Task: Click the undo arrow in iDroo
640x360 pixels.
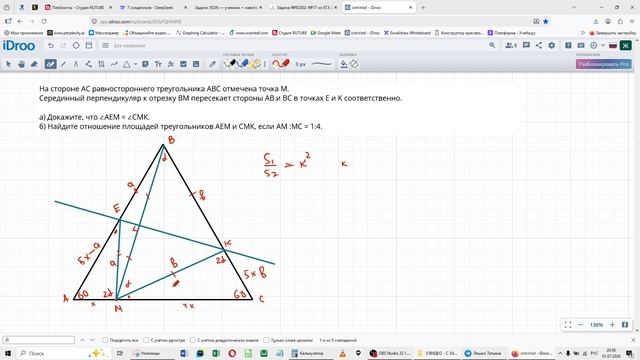Action: [51, 46]
